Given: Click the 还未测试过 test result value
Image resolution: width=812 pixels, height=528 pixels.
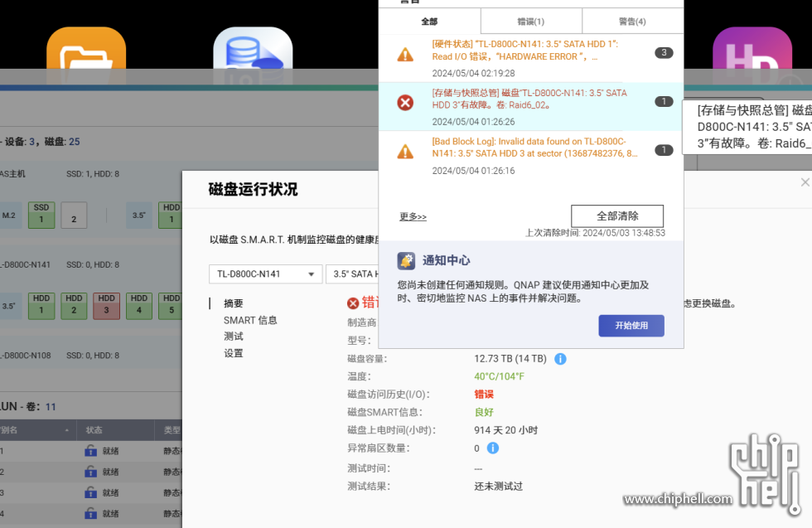Looking at the screenshot, I should click(x=498, y=487).
